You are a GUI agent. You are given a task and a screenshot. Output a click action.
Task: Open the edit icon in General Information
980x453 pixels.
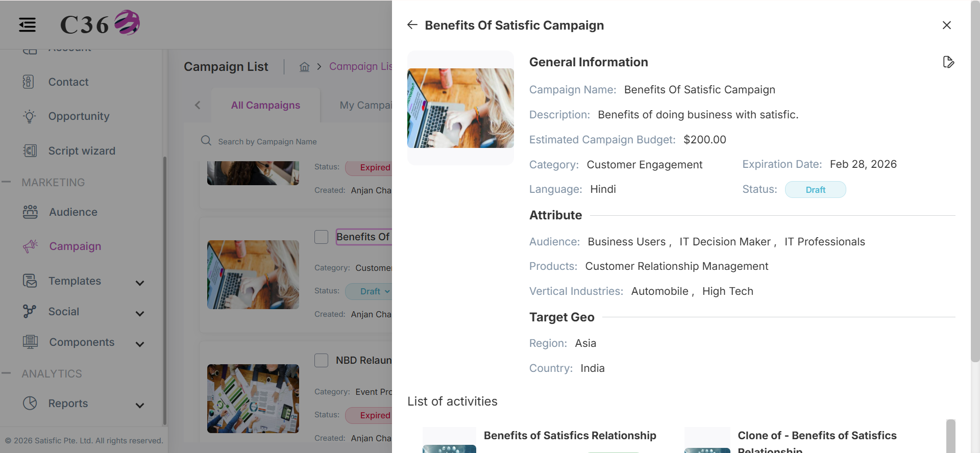(948, 62)
